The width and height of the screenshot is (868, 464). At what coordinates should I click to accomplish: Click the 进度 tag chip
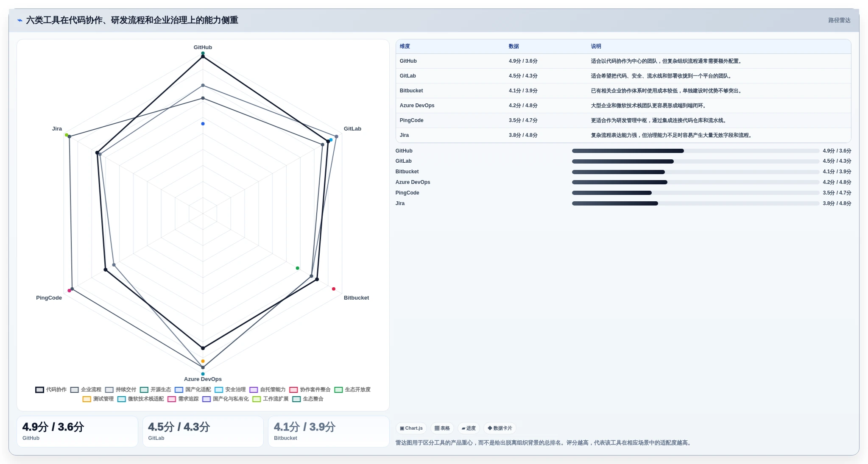(x=469, y=428)
